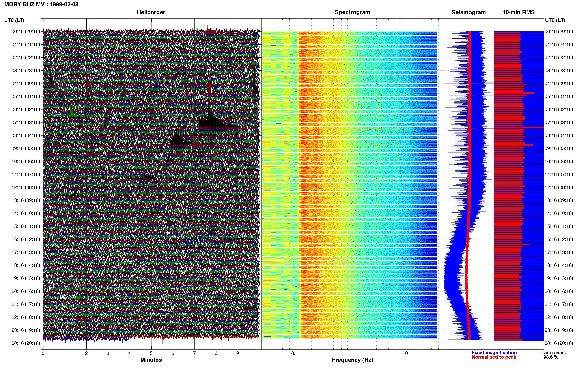Click the 'Seismogram' panel heading

pos(468,12)
